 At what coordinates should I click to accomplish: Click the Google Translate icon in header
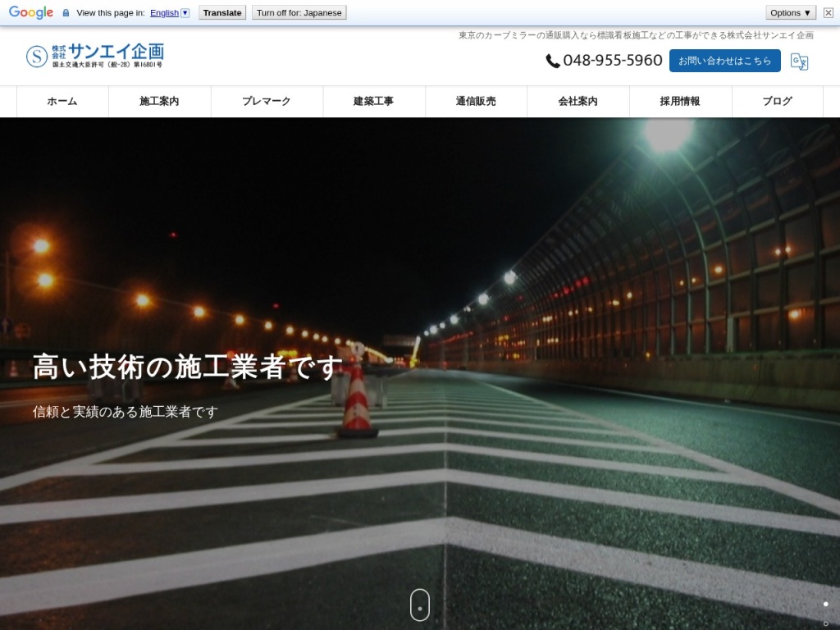[x=799, y=62]
